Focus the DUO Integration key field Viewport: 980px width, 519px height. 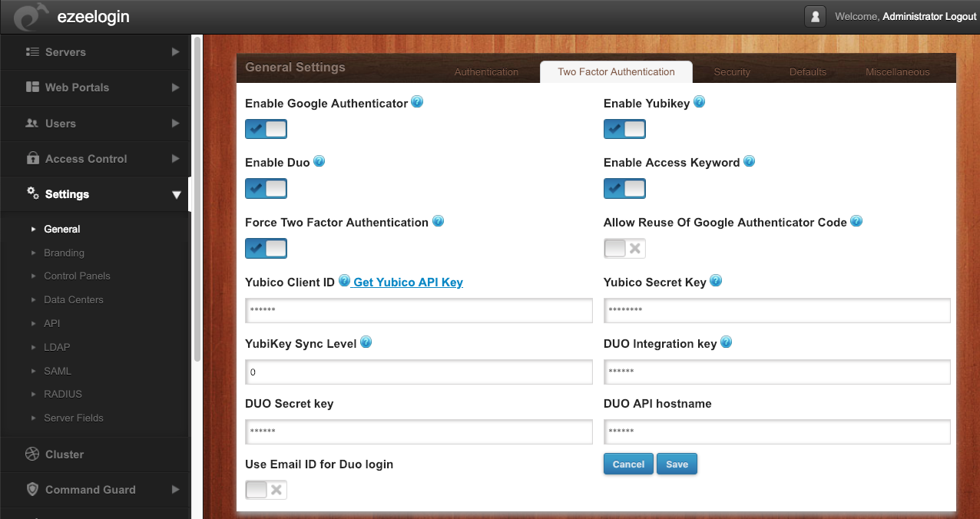click(x=777, y=372)
